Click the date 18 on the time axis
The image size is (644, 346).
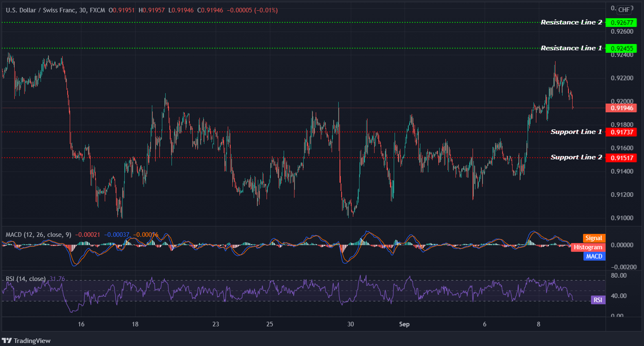click(135, 324)
